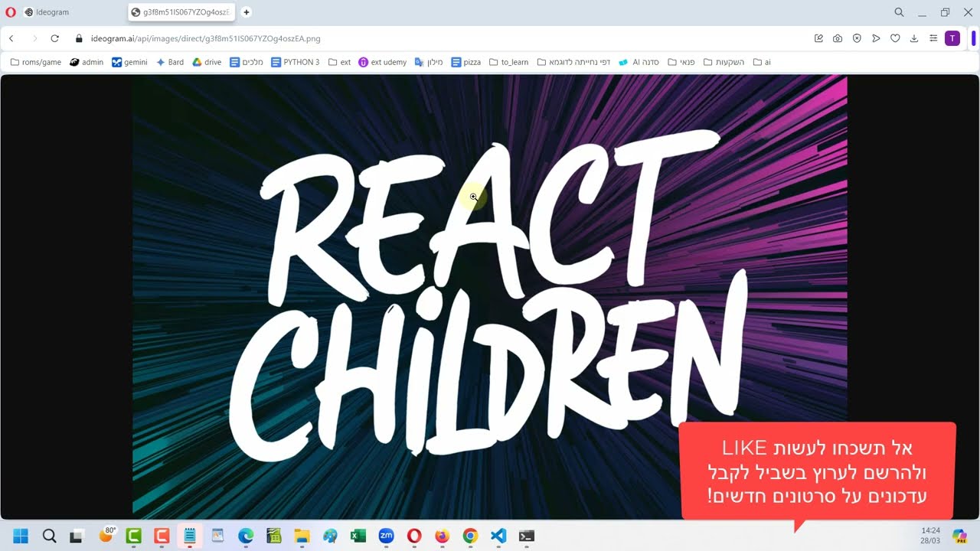This screenshot has width=980, height=551.
Task: Add page to bookmarks with heart icon
Action: 895,38
